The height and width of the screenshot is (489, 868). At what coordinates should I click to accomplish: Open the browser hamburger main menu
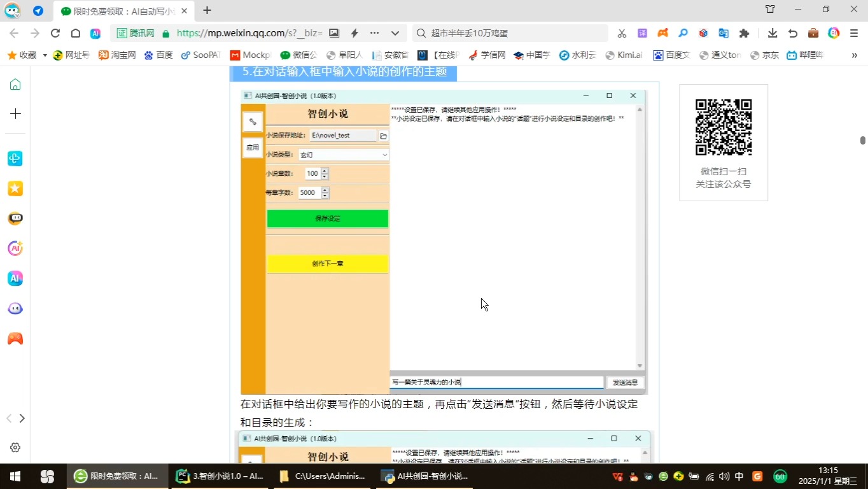(x=854, y=33)
